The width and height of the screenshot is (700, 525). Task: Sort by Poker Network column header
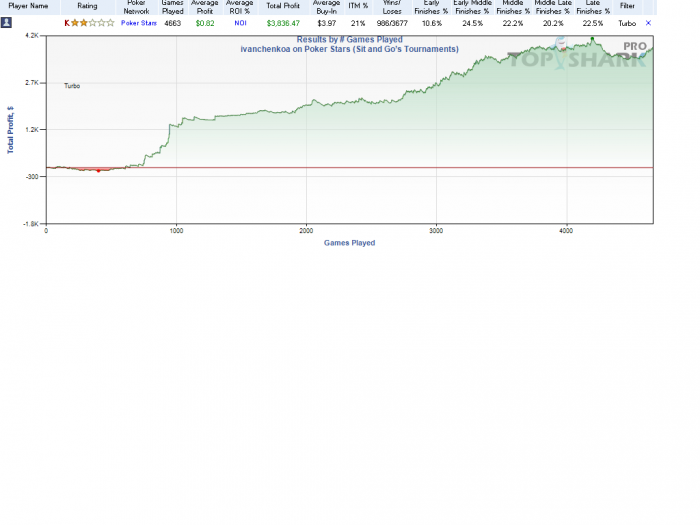[136, 7]
